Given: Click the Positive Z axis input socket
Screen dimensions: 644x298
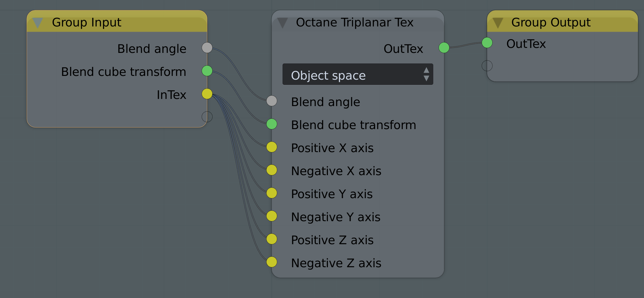Looking at the screenshot, I should 272,239.
